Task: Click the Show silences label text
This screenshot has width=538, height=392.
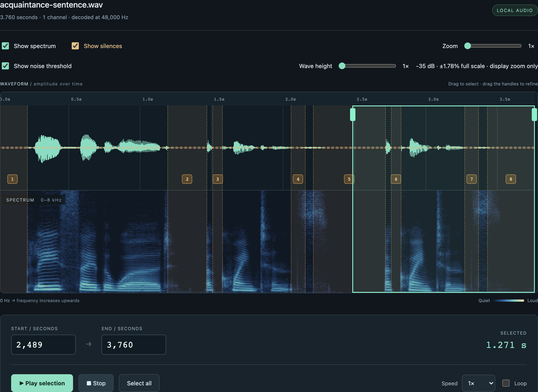Action: [x=103, y=46]
